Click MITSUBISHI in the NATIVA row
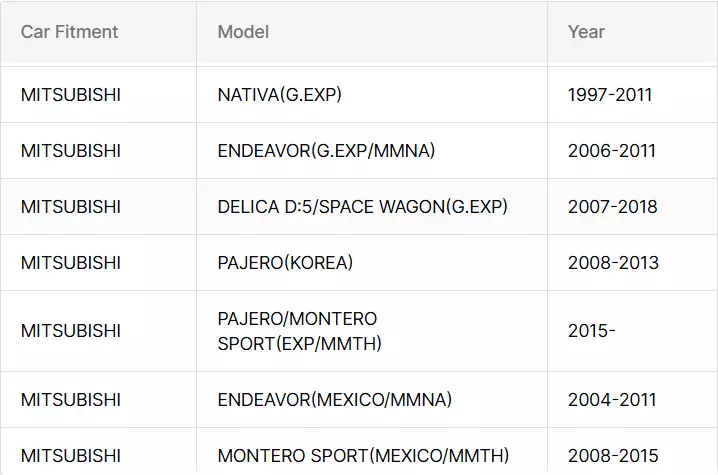Viewport: 718px width, 475px height. [x=71, y=95]
